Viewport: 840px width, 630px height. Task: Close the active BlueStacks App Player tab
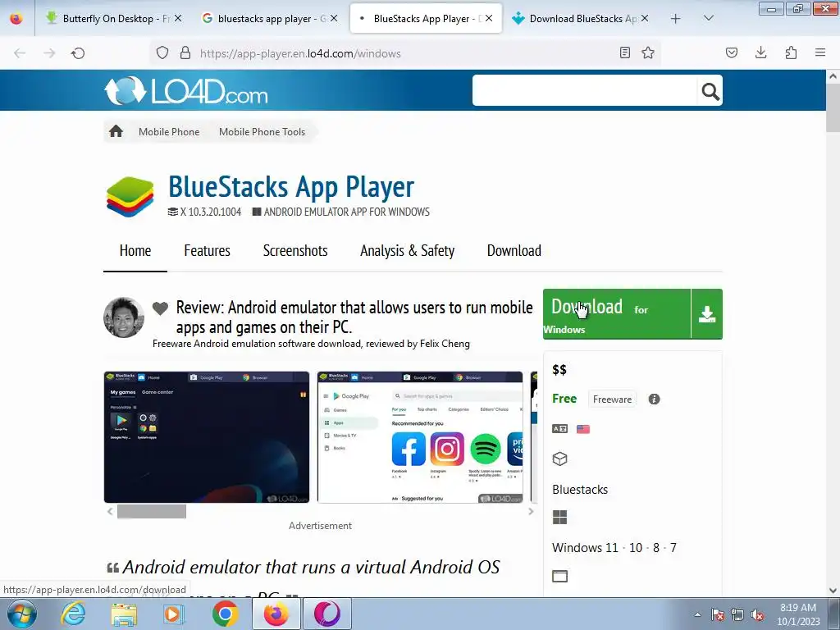pos(489,19)
